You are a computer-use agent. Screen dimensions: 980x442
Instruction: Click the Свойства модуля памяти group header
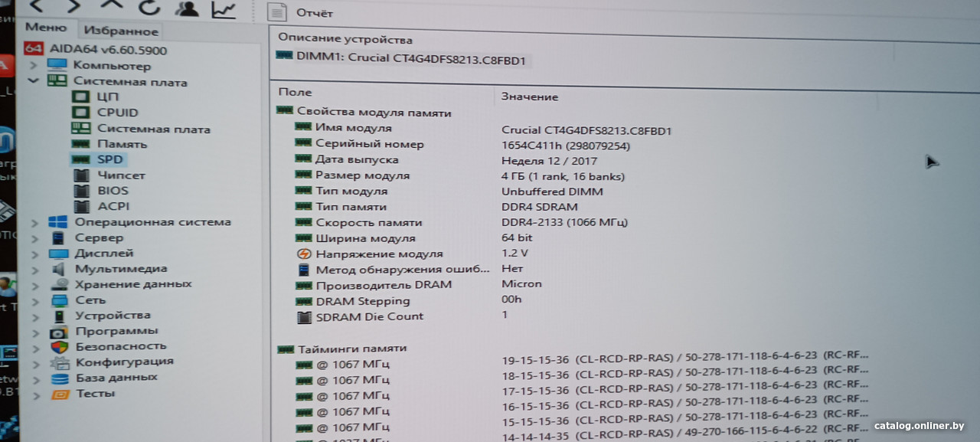coord(364,113)
